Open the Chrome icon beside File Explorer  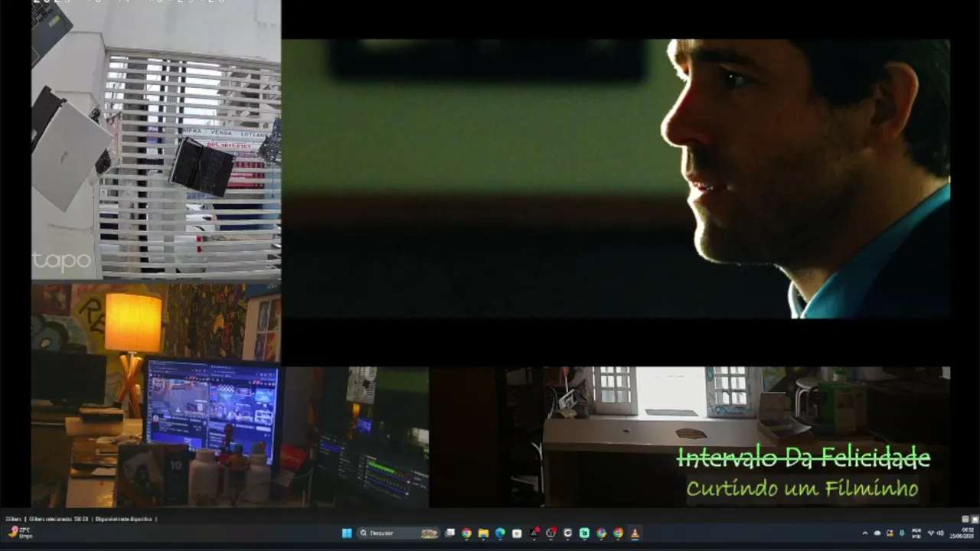(466, 533)
